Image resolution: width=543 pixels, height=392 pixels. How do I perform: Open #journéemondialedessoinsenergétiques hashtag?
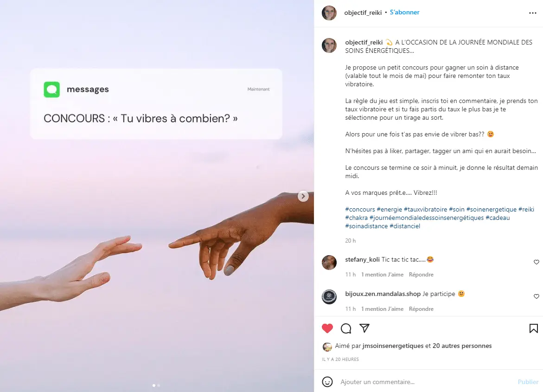[x=427, y=218]
